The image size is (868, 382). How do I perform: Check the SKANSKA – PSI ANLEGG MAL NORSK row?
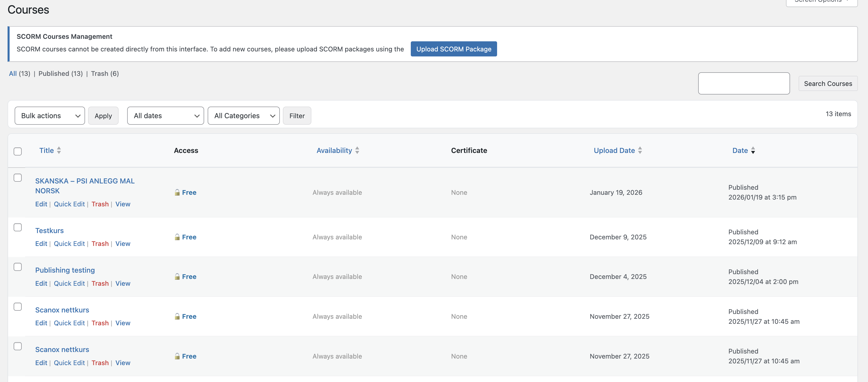point(18,177)
